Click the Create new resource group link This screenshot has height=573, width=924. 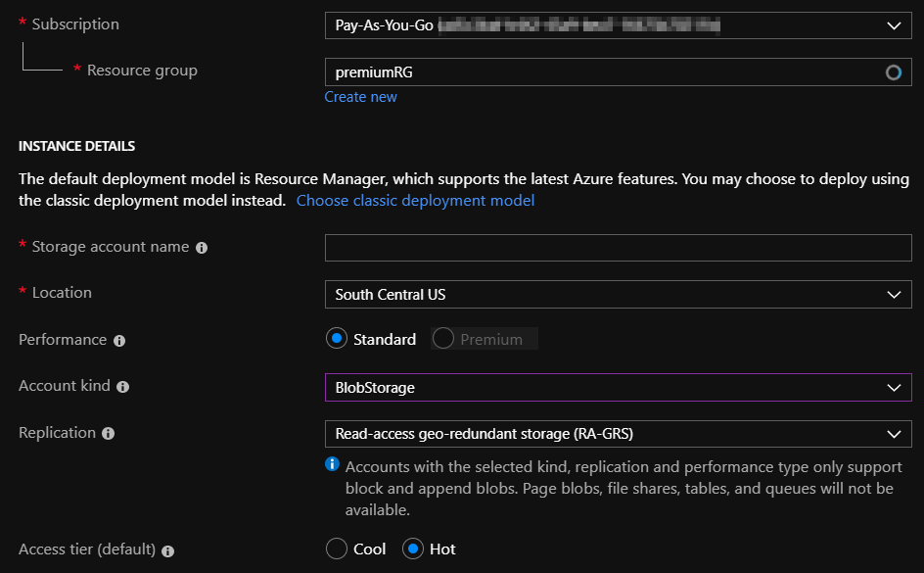tap(360, 97)
